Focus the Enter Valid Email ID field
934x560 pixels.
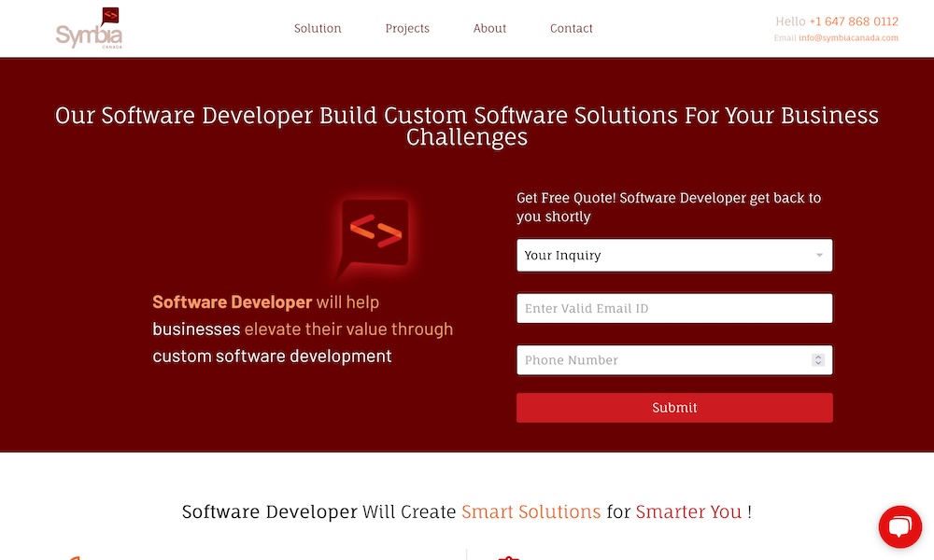click(x=674, y=308)
